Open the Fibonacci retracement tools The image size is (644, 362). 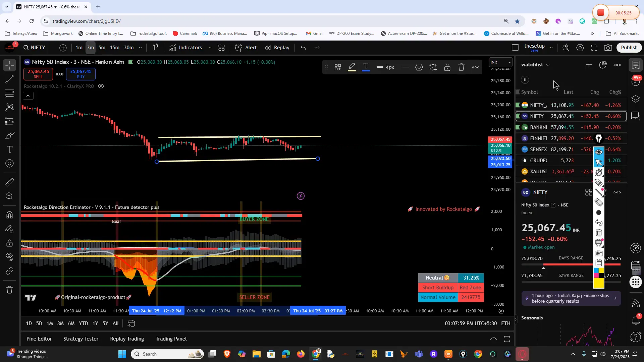point(10,93)
